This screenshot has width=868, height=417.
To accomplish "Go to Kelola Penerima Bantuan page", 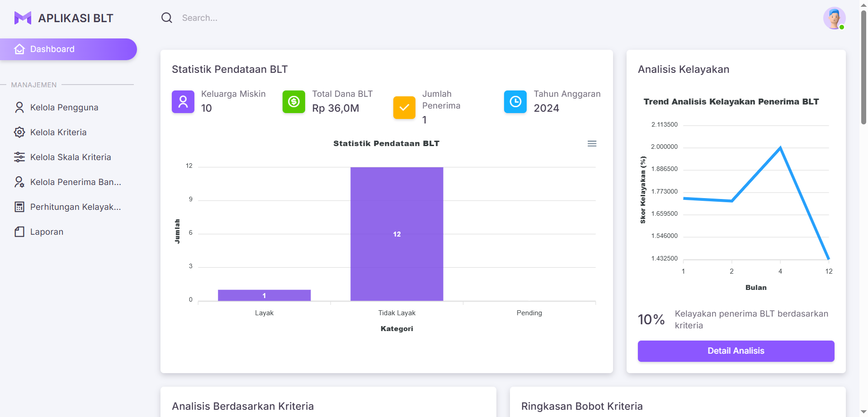I will pyautogui.click(x=75, y=182).
